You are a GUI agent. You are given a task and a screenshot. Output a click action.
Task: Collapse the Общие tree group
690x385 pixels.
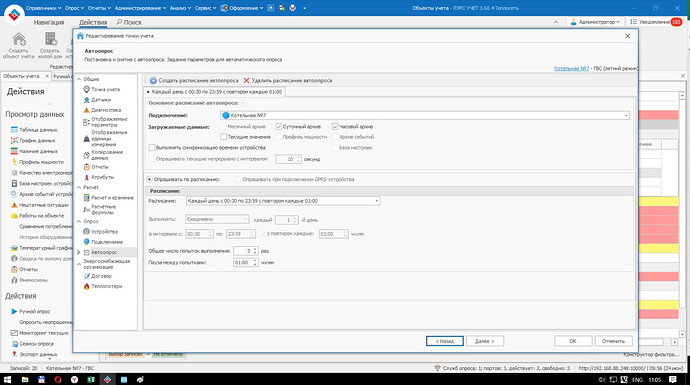(79, 79)
